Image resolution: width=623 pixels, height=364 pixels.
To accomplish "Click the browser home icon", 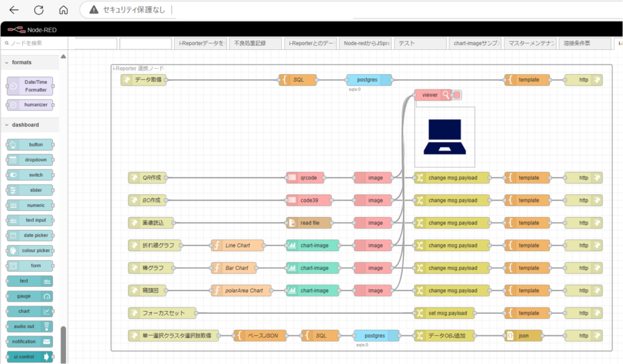I will (63, 10).
